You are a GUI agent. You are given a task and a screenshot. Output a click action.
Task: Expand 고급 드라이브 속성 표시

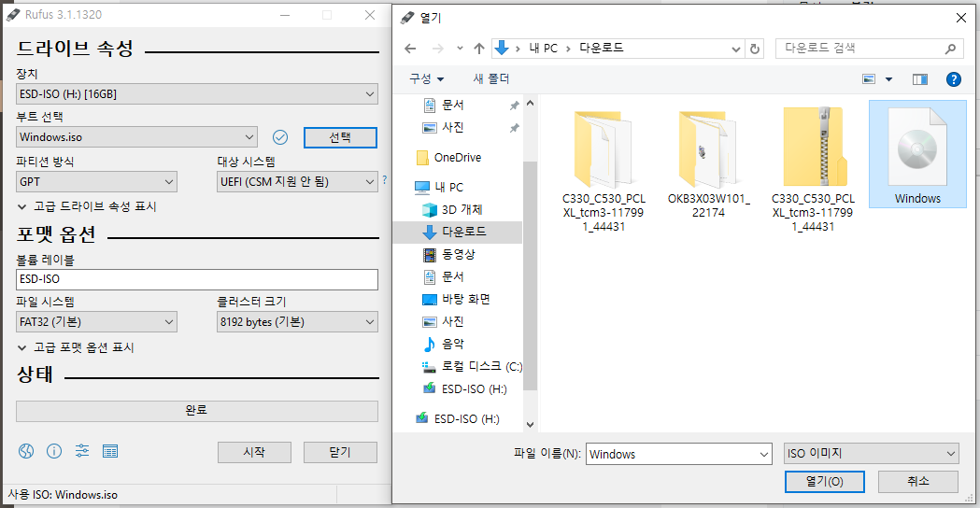point(87,206)
